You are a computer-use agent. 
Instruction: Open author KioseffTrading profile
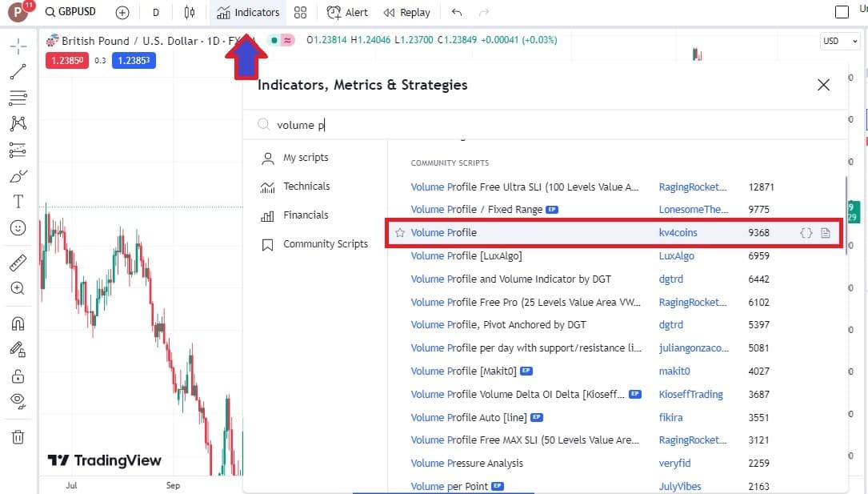click(690, 394)
